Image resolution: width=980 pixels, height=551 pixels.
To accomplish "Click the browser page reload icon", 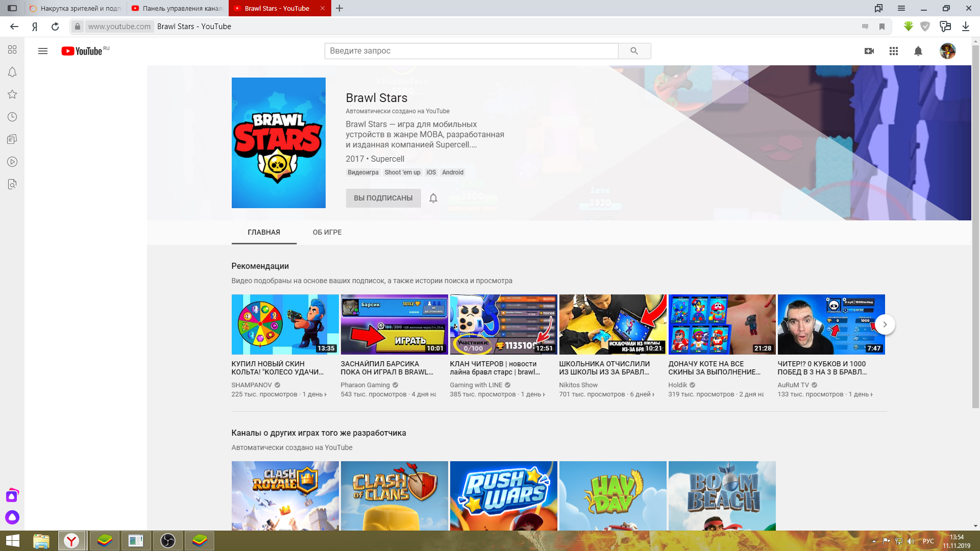I will (55, 27).
